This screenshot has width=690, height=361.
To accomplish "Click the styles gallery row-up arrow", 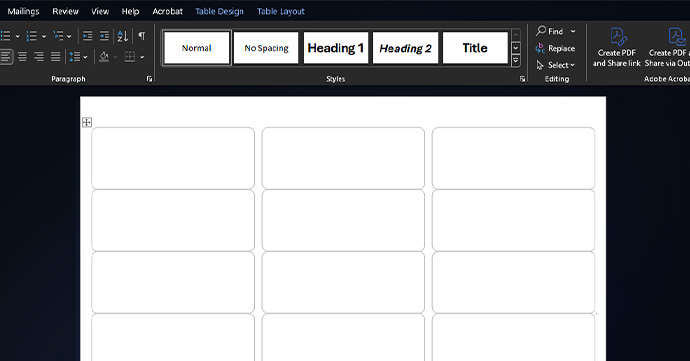I will pyautogui.click(x=516, y=35).
